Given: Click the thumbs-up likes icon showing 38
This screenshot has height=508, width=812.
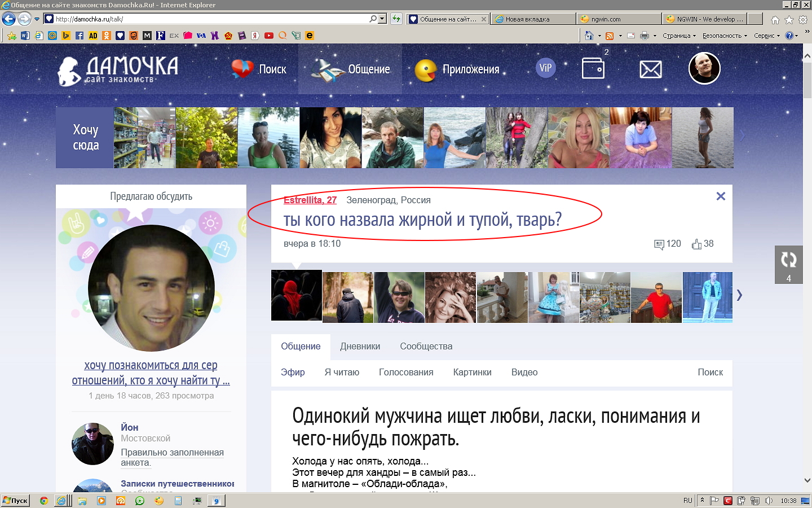Looking at the screenshot, I should tap(696, 244).
